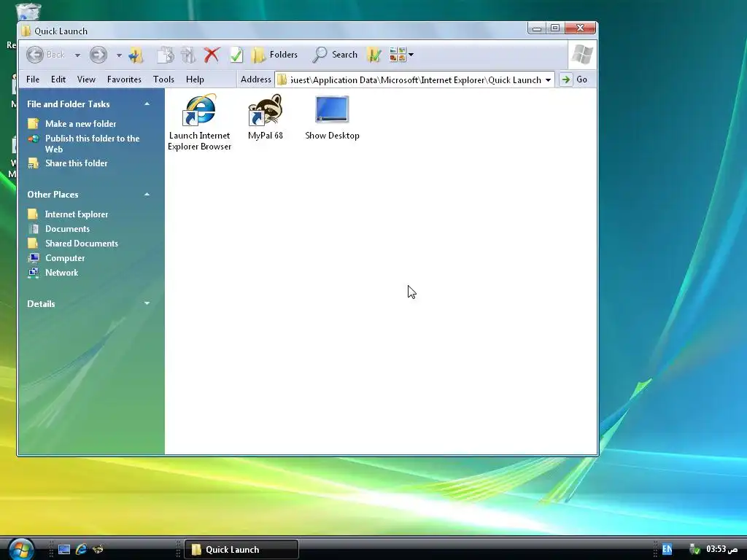Click Publish this folder to the Web
747x560 pixels.
point(93,144)
